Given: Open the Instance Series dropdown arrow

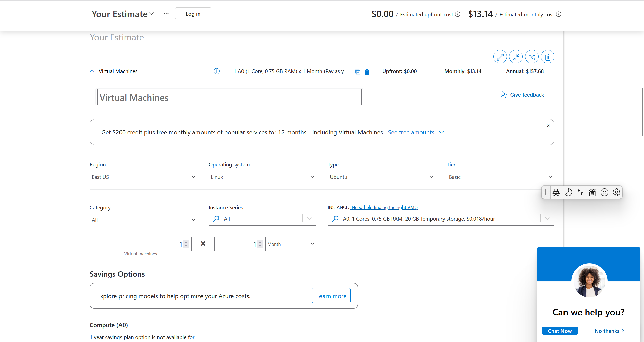Looking at the screenshot, I should (x=309, y=219).
